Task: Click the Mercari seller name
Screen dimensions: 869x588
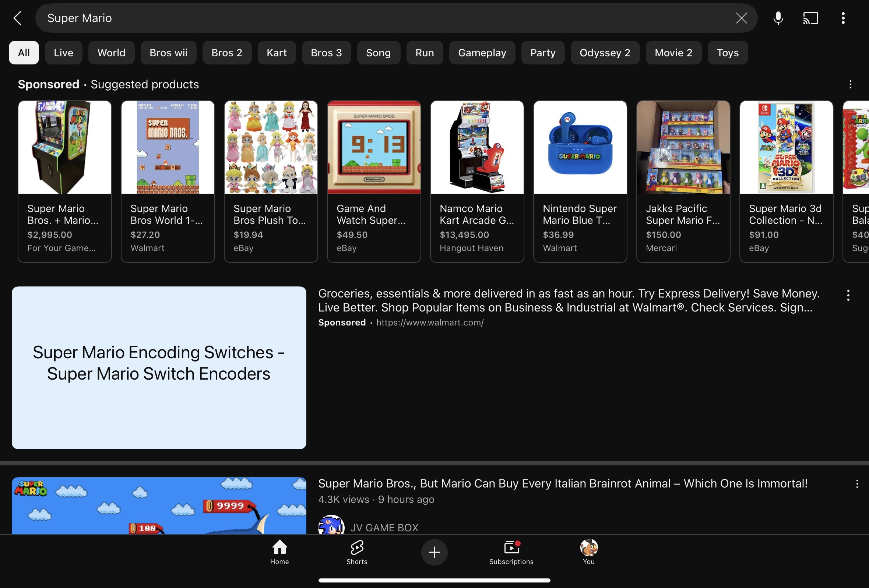Action: pyautogui.click(x=661, y=248)
